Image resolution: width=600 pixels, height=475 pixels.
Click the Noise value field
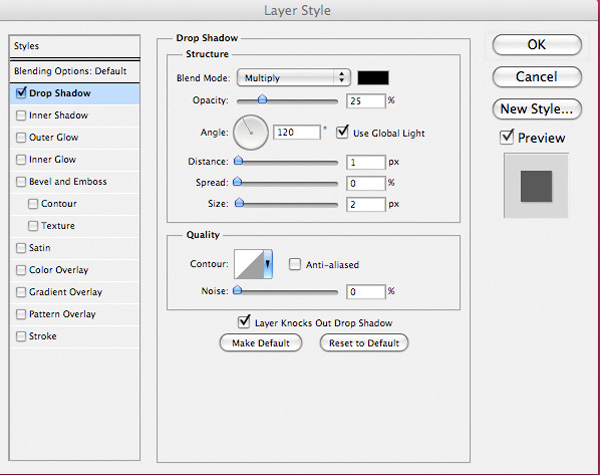tap(366, 292)
